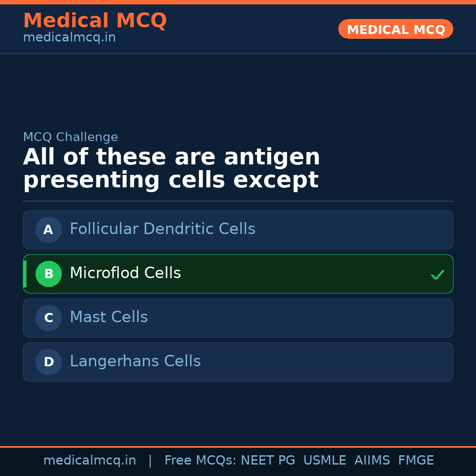This screenshot has width=476, height=476.
Task: Click the letter D circle badge
Action: (x=48, y=362)
